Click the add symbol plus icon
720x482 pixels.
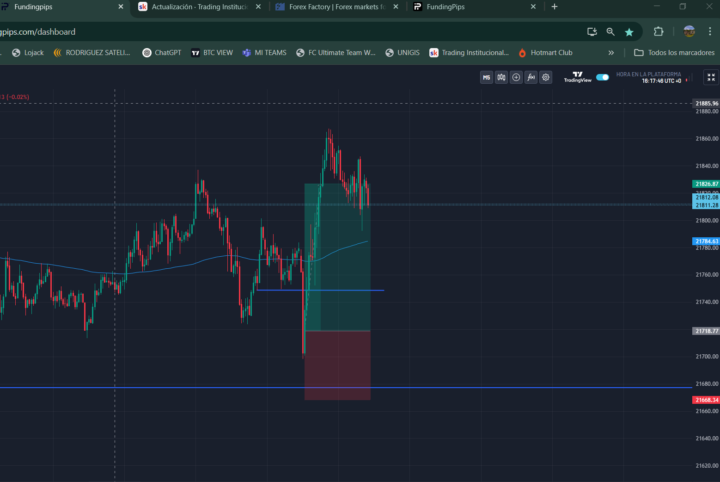point(516,77)
